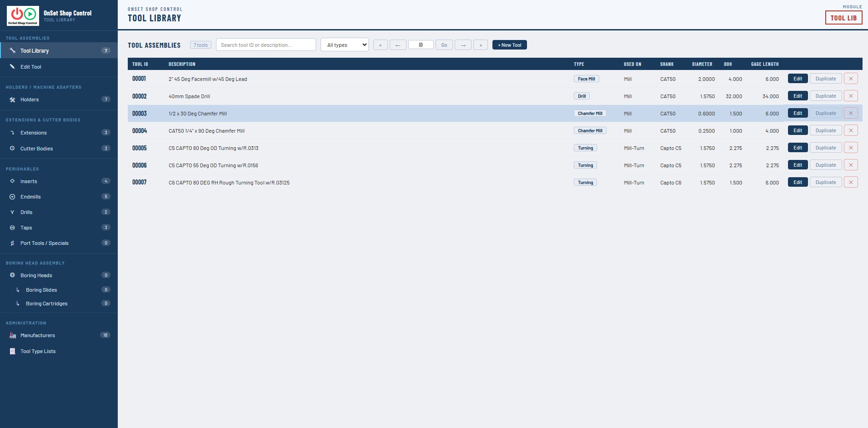The image size is (868, 428).
Task: Click the Endmills circle icon
Action: coord(12,197)
